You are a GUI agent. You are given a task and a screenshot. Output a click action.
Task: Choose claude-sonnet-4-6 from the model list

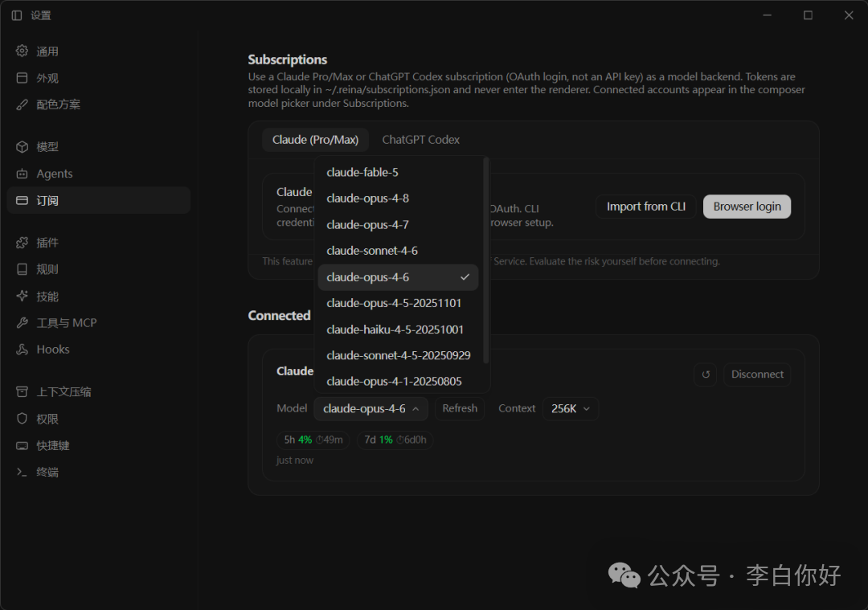coord(398,251)
